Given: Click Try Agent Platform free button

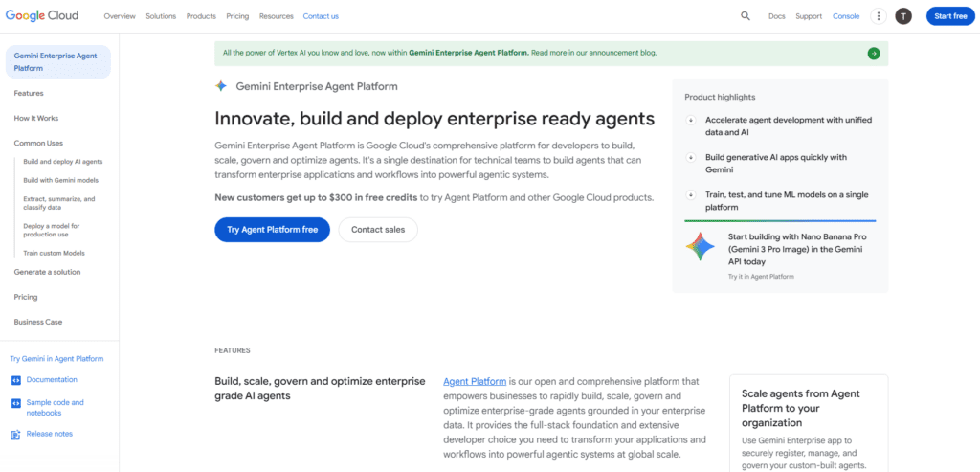Looking at the screenshot, I should click(272, 230).
